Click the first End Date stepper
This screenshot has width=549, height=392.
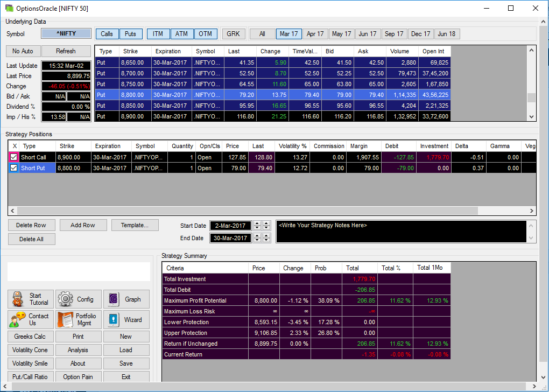click(257, 238)
